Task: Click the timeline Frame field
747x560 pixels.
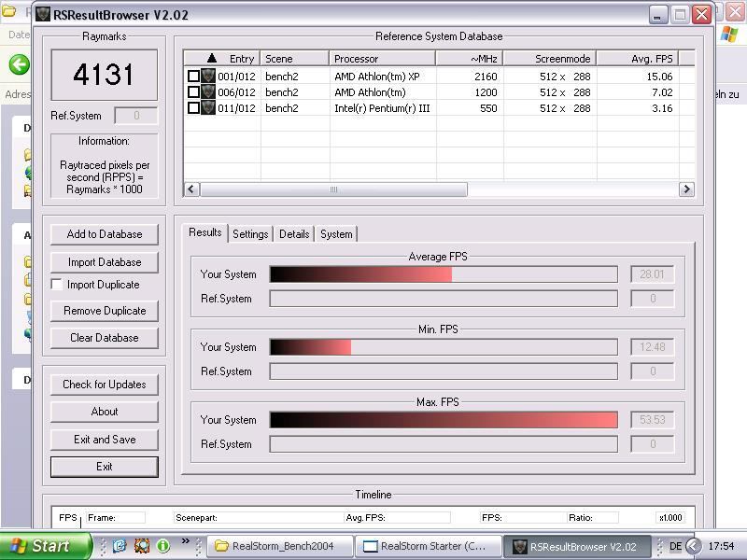Action: [116, 518]
